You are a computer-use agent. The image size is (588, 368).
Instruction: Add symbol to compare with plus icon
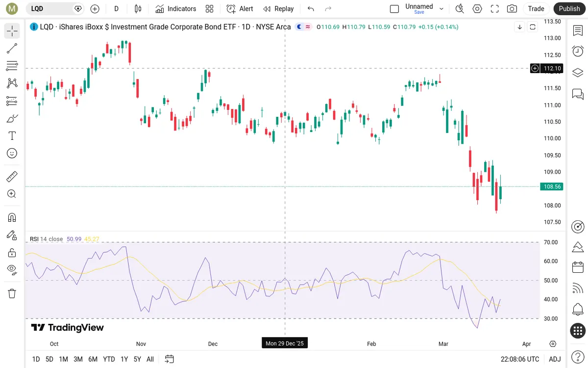point(95,9)
